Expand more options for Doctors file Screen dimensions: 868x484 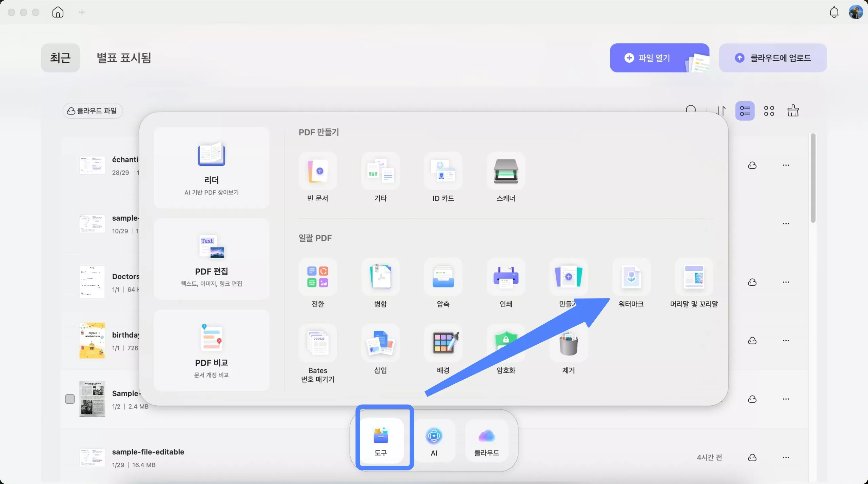point(786,282)
